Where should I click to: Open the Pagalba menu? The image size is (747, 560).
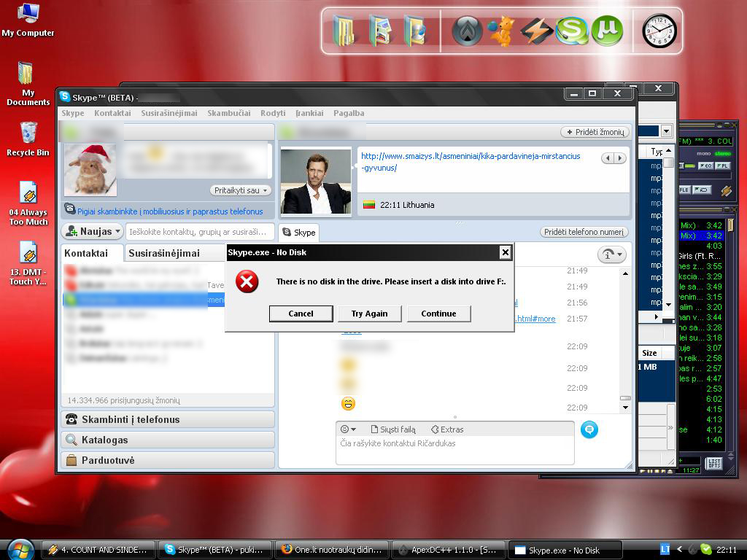(x=349, y=113)
